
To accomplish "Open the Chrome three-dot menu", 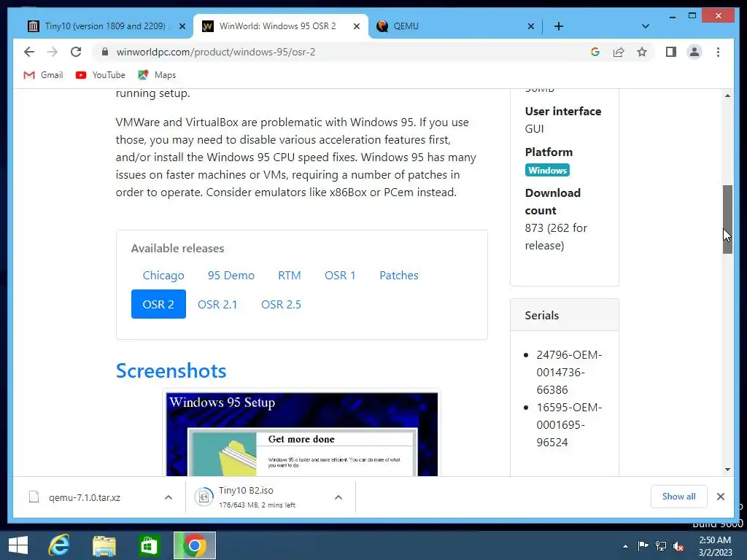I will (x=718, y=52).
